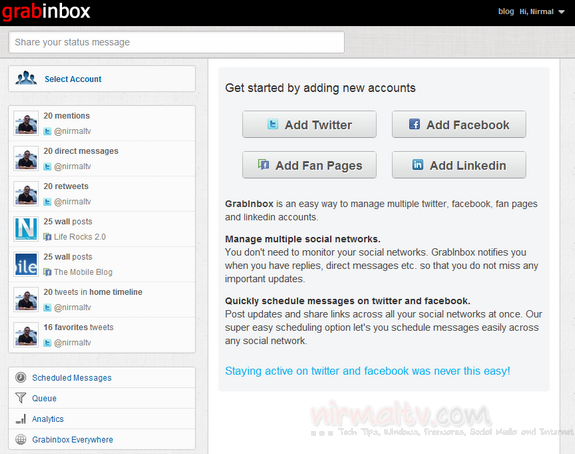Click the Life Rocks 2.0 page thumbnail

[26, 229]
